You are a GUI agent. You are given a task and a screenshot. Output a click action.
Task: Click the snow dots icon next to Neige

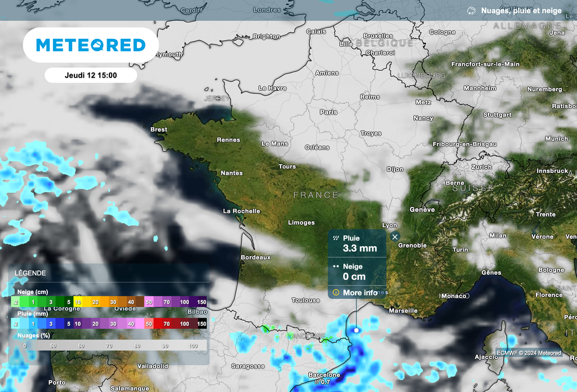click(336, 266)
